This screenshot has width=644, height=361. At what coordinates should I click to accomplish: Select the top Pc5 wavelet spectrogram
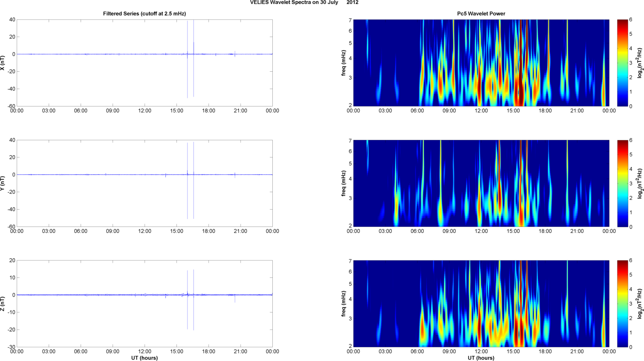tap(481, 63)
